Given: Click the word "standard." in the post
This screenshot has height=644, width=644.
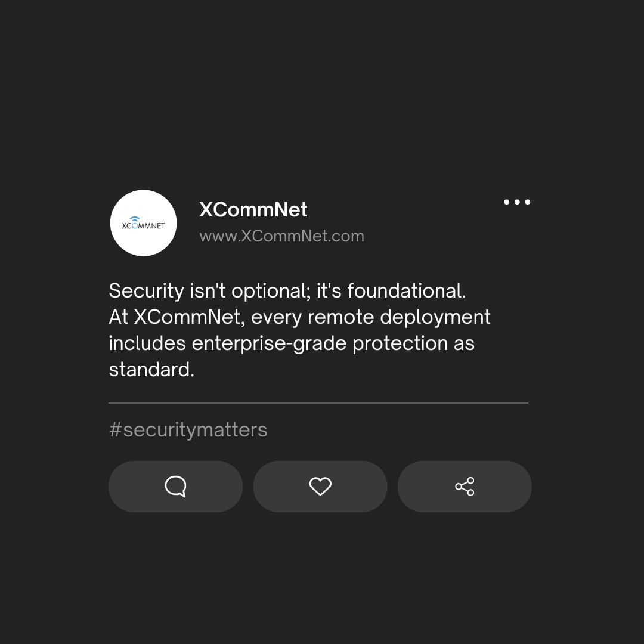Looking at the screenshot, I should 151,370.
